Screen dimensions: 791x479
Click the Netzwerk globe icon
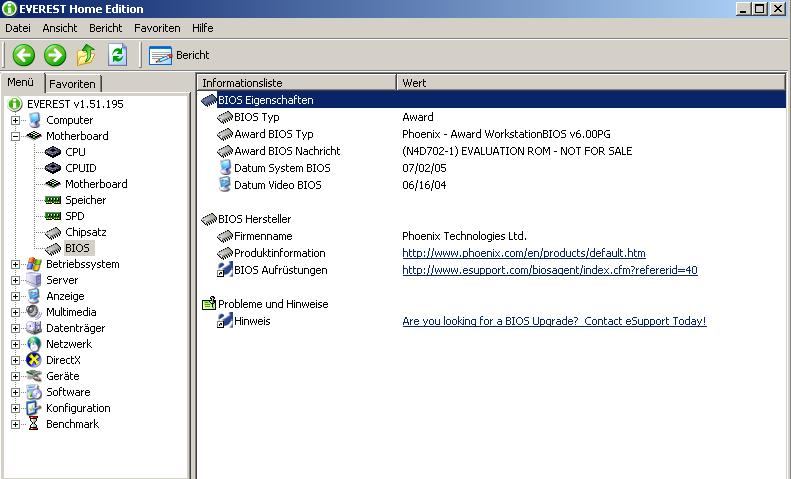click(x=34, y=344)
